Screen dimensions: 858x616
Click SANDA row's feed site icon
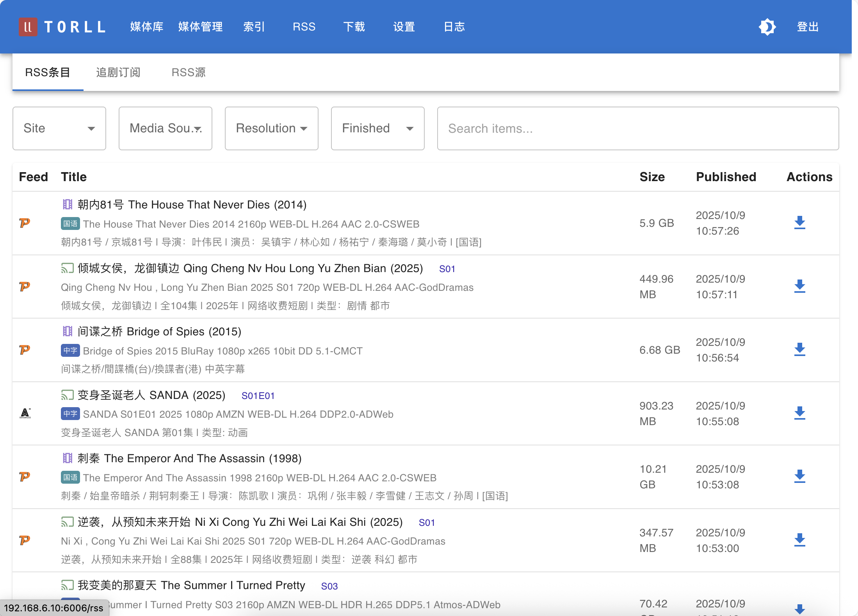tap(25, 413)
